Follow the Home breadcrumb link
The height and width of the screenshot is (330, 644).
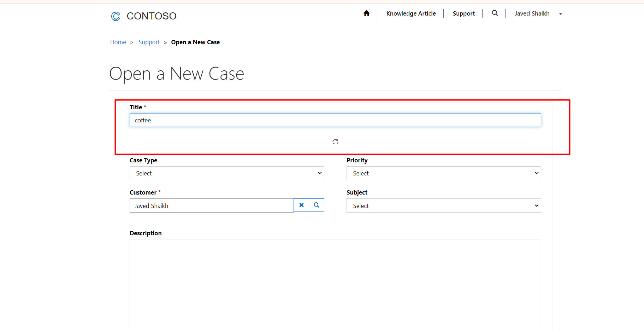tap(118, 42)
